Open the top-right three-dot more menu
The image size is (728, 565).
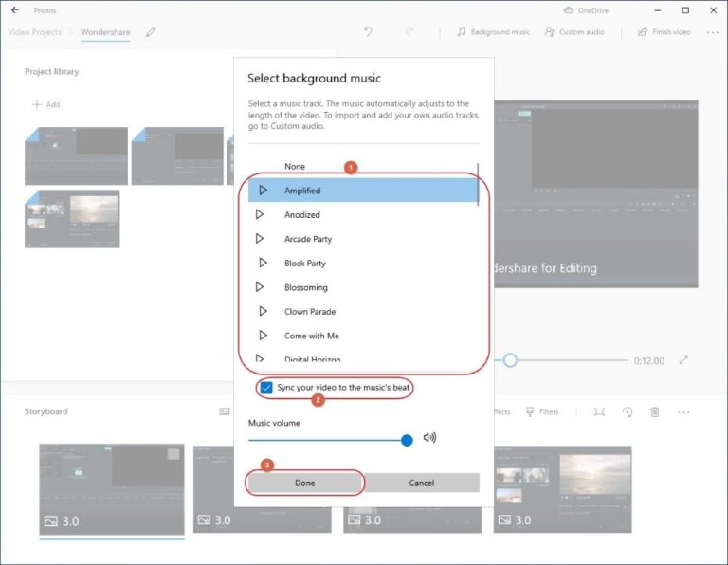[713, 32]
